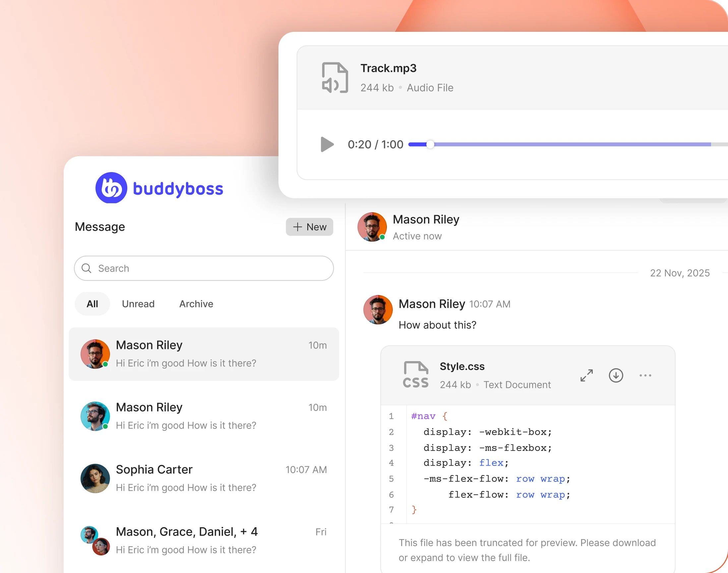Click the 0:20 / 1:00 playback time
Viewport: 728px width, 573px height.
[375, 144]
